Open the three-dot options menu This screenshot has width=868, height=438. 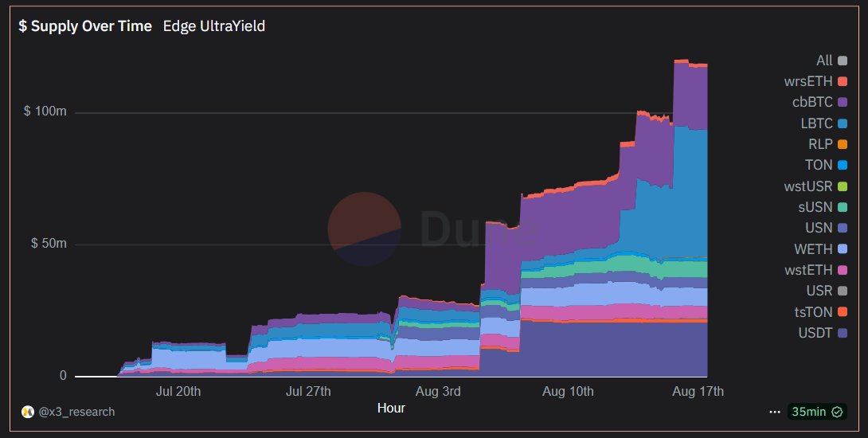775,412
